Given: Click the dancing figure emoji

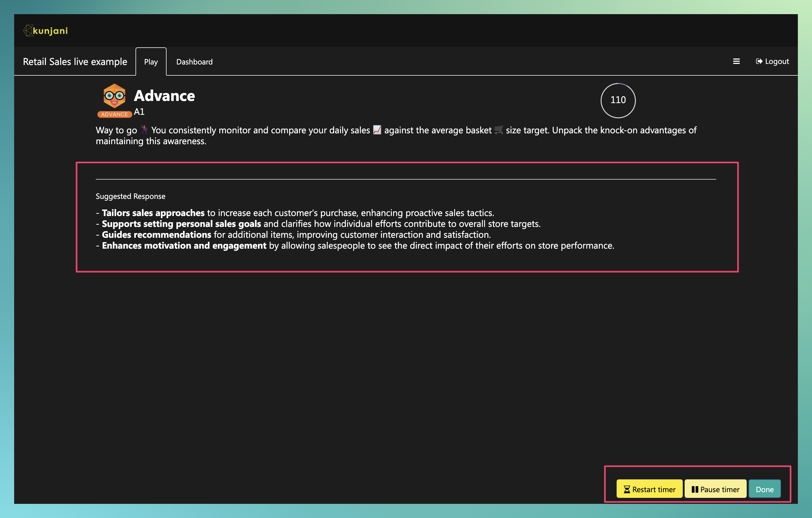Looking at the screenshot, I should point(144,130).
